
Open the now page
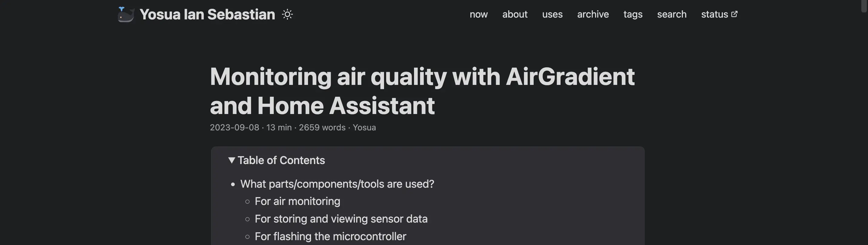coord(479,15)
